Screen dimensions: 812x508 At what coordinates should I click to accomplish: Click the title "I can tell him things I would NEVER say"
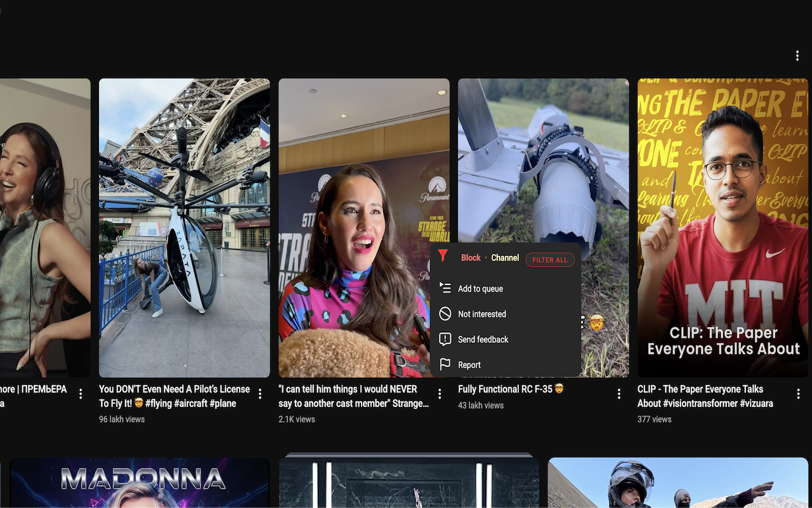(353, 396)
